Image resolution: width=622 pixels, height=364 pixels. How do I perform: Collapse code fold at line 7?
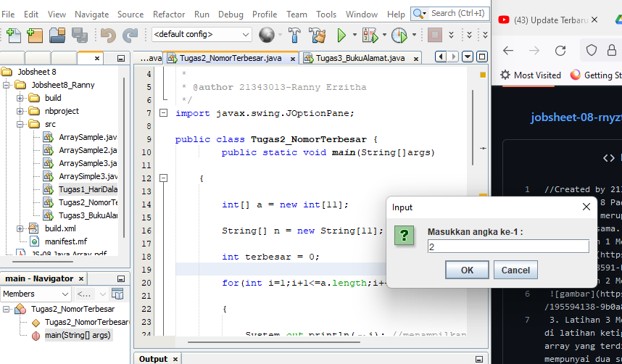[x=163, y=113]
